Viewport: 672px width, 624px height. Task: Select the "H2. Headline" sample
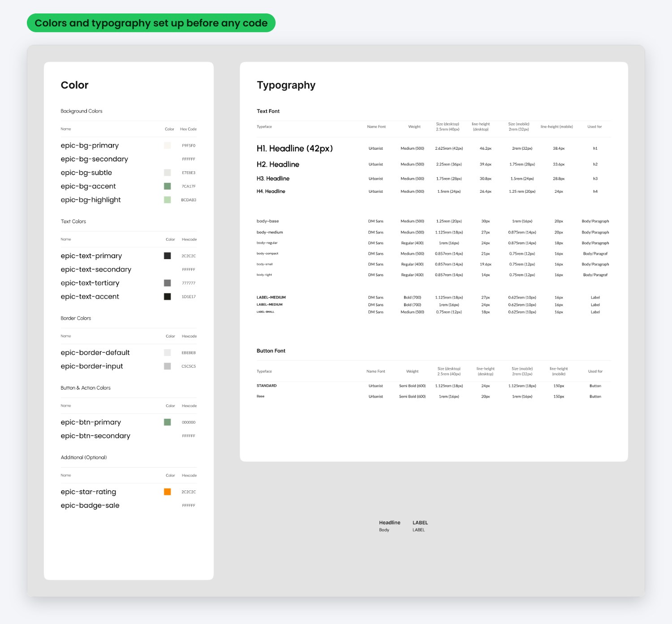click(x=278, y=165)
